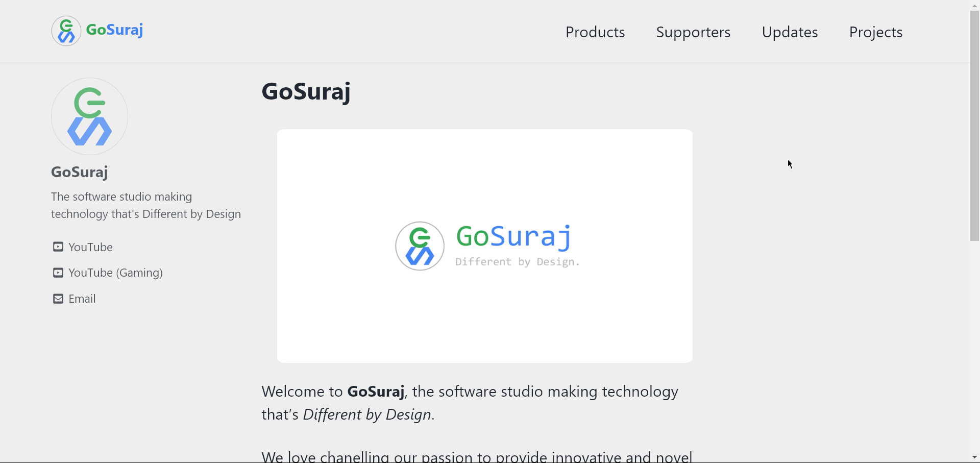Select the GoSuraj name in the sidebar
Viewport: 980px width, 463px height.
click(x=80, y=172)
